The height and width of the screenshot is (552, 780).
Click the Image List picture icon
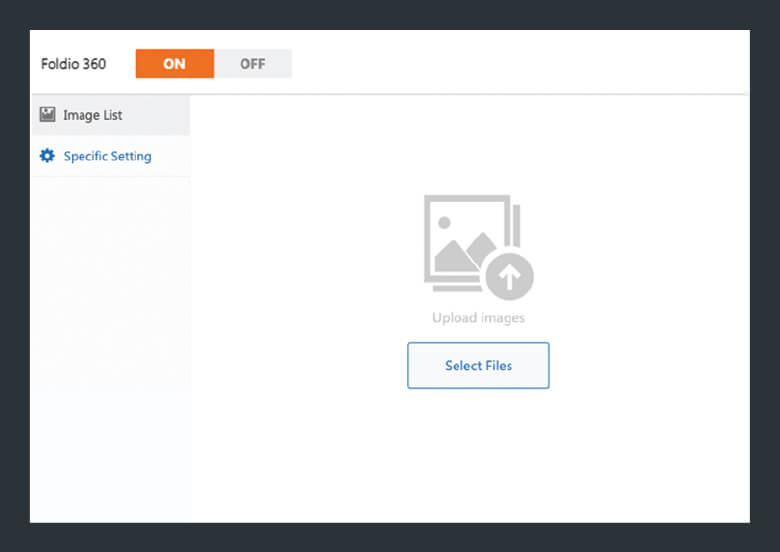point(47,114)
